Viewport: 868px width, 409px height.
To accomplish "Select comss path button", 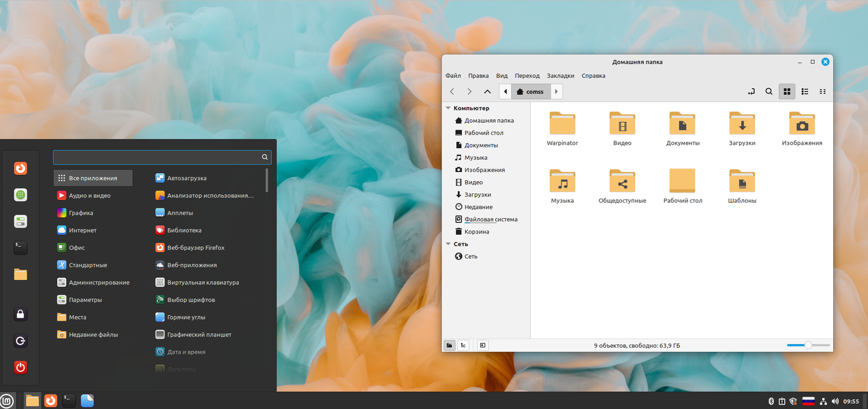I will coord(531,92).
